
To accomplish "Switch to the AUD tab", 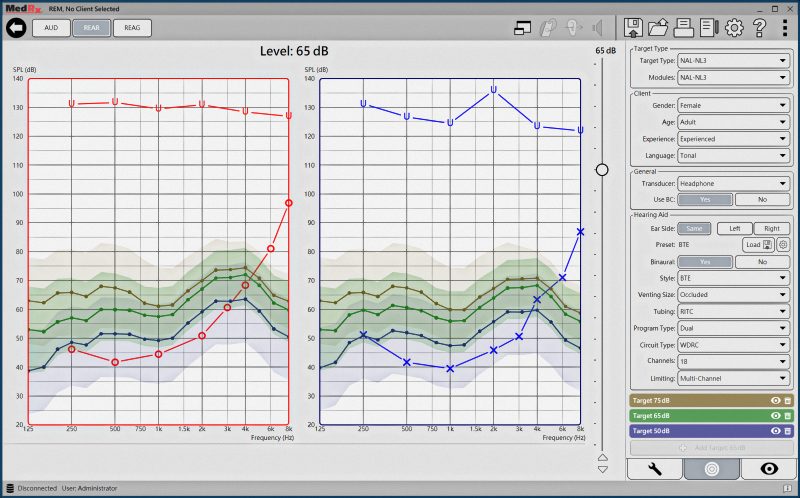I will (51, 27).
